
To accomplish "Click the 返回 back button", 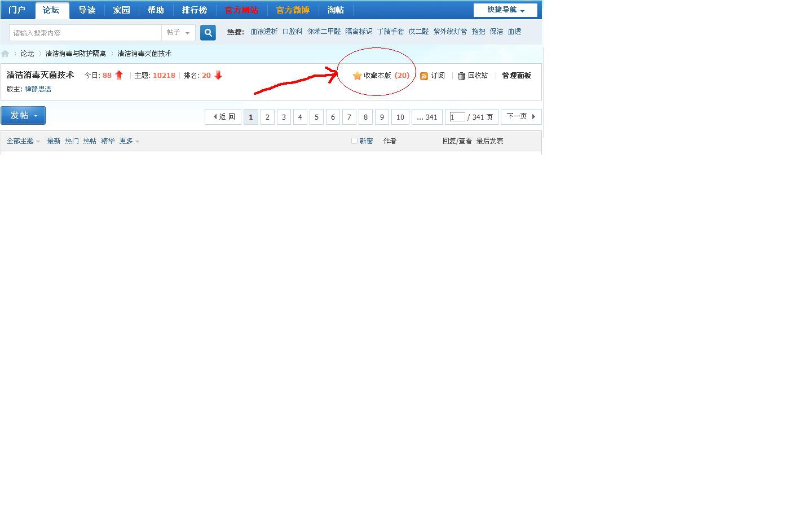I will pos(223,117).
